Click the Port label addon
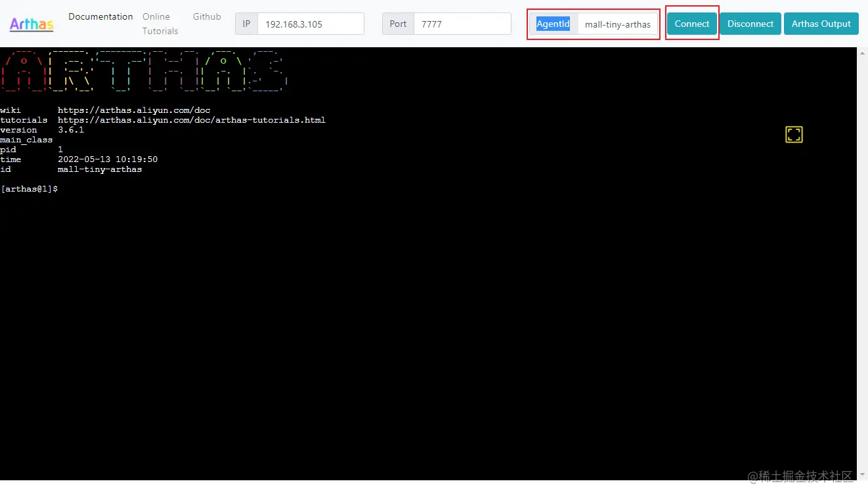Viewport: 868px width, 498px height. [398, 24]
